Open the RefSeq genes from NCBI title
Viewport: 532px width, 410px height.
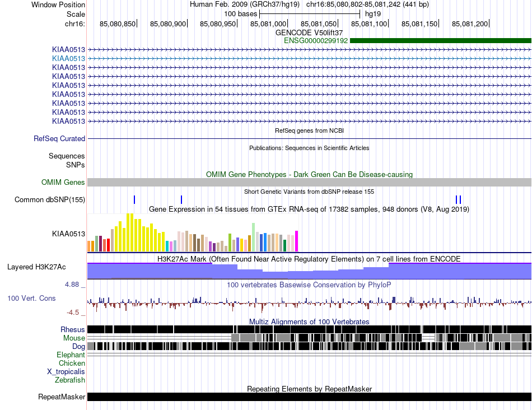pos(309,131)
